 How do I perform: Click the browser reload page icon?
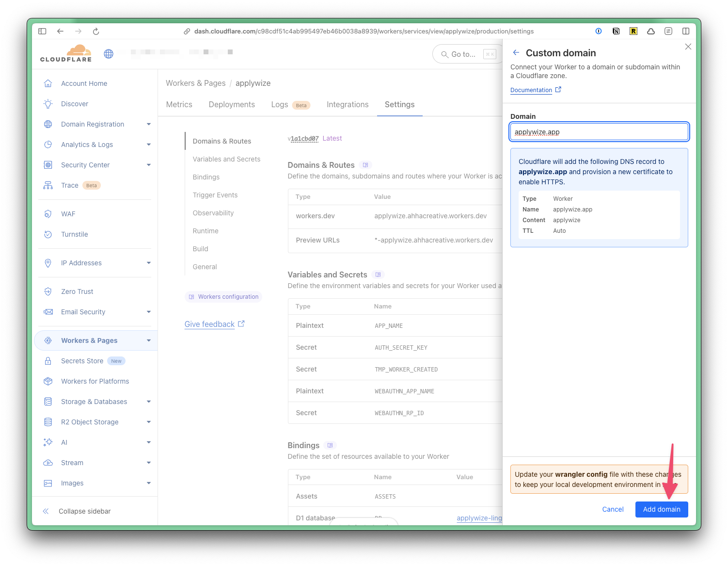[96, 32]
